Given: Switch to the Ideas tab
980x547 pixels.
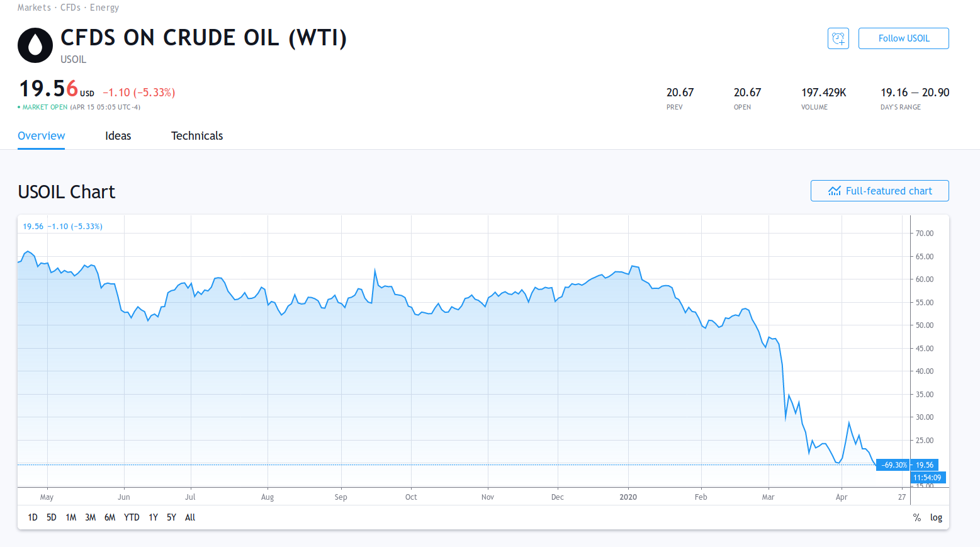Looking at the screenshot, I should (118, 136).
